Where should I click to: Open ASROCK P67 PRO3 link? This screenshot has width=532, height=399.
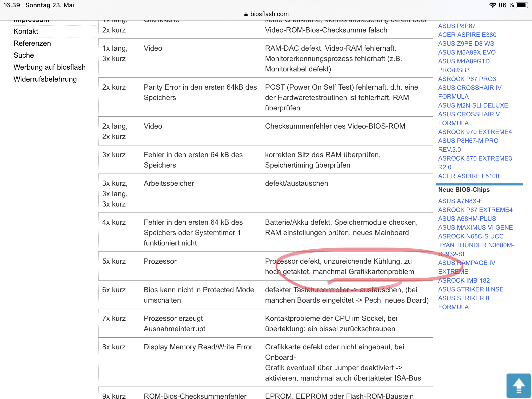[467, 79]
